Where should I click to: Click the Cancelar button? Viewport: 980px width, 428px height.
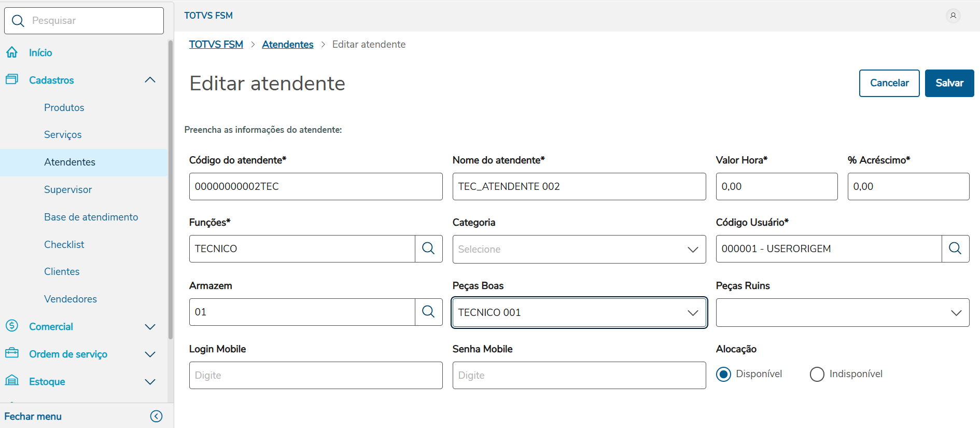click(x=889, y=83)
